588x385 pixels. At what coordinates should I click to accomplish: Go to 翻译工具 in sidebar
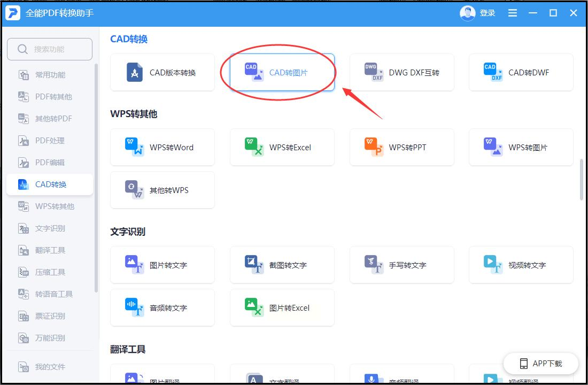click(50, 250)
